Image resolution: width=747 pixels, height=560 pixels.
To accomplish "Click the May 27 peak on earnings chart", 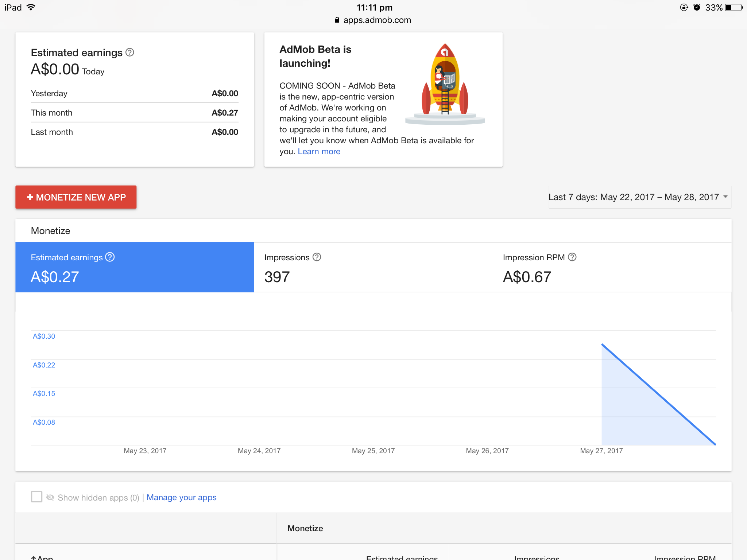I will pos(602,344).
